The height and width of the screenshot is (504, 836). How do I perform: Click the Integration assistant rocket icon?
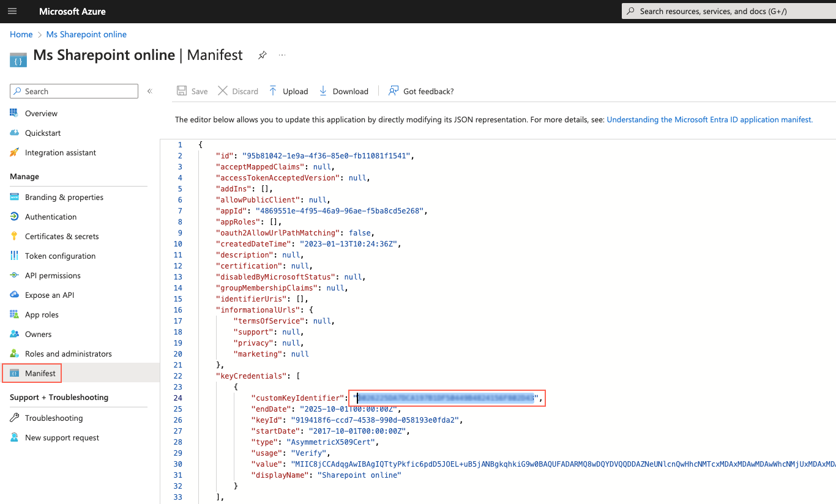[x=14, y=152]
